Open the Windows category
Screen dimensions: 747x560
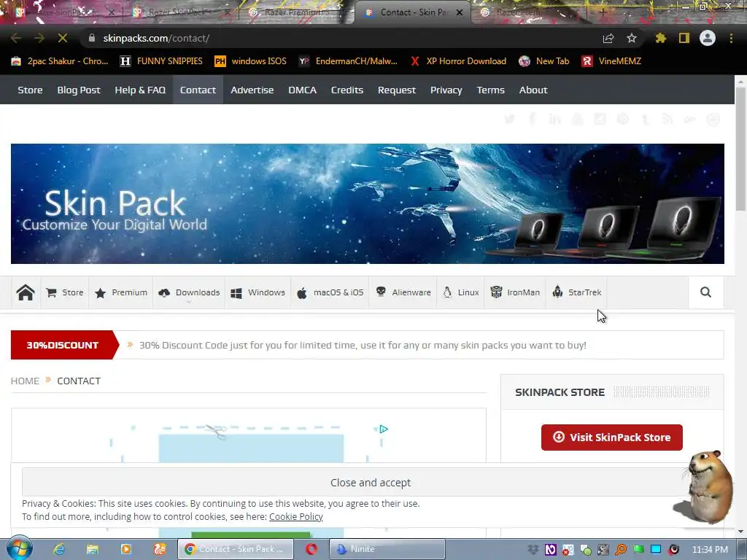click(x=258, y=292)
